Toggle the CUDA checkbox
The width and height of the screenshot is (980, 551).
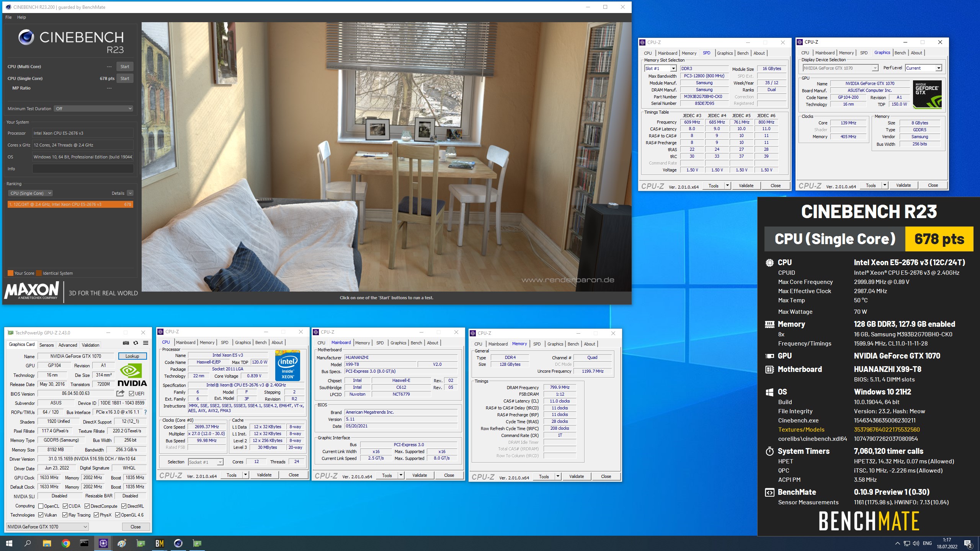click(65, 506)
